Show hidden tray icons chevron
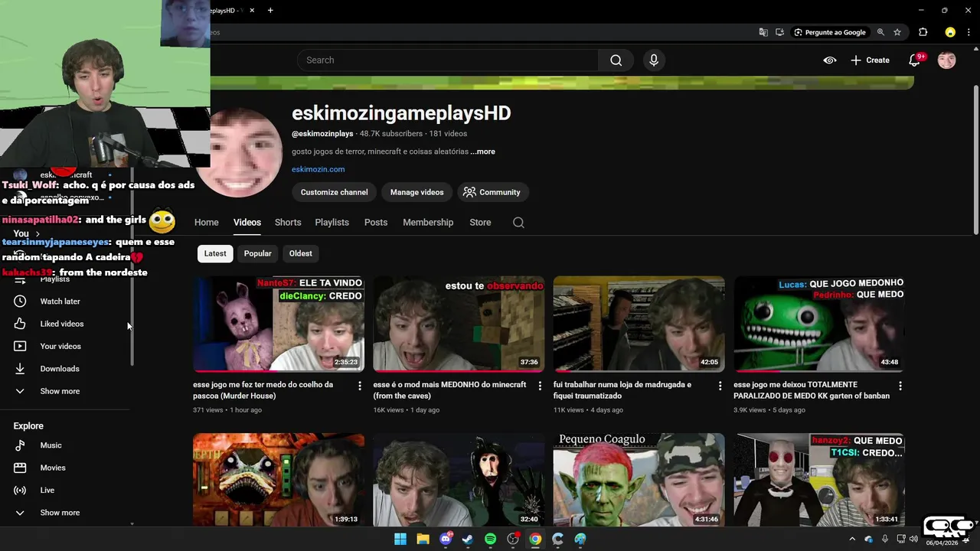 pos(852,540)
